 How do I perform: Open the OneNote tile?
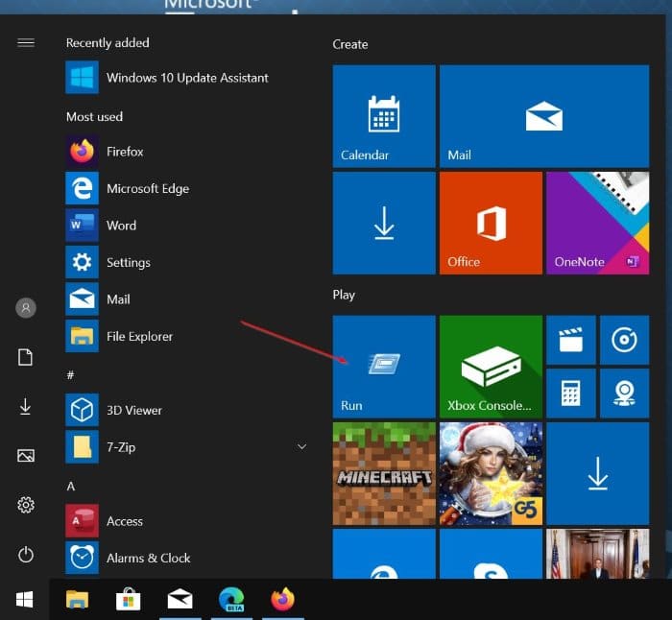598,224
